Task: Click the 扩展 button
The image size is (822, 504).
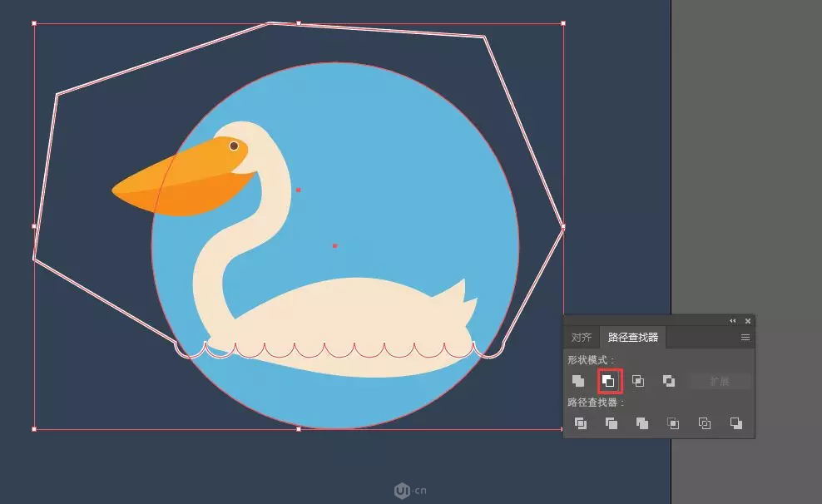Action: [720, 381]
